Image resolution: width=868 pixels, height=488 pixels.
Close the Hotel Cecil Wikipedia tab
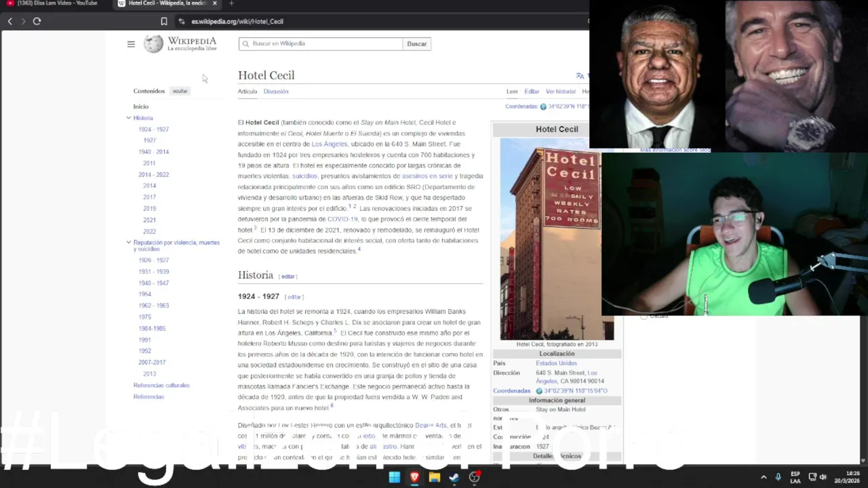(214, 3)
